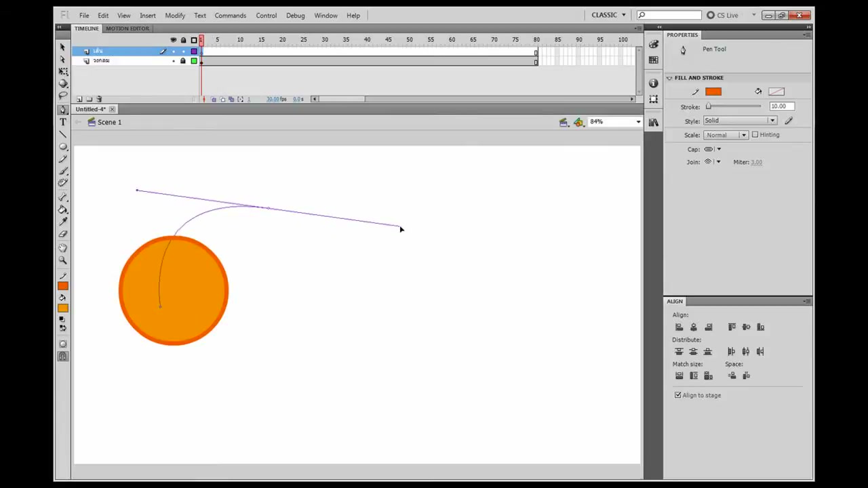Open the File menu
Screen dimensions: 868x488
coord(84,16)
